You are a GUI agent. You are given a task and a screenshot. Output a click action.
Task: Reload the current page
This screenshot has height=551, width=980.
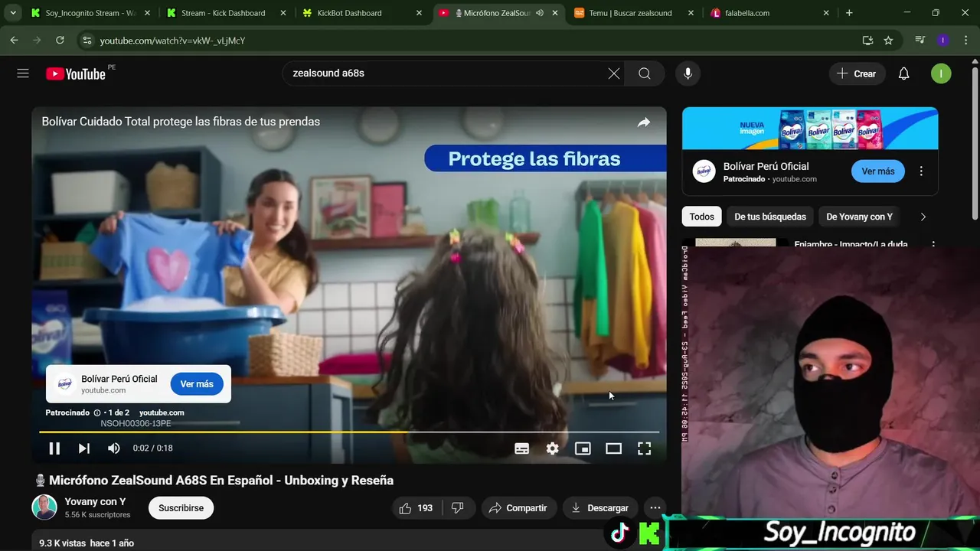pyautogui.click(x=60, y=41)
